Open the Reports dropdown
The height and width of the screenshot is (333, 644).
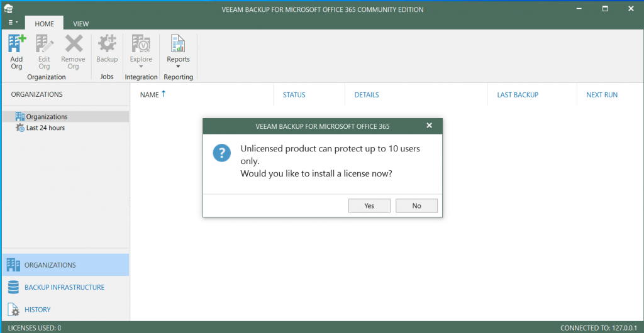pos(178,52)
